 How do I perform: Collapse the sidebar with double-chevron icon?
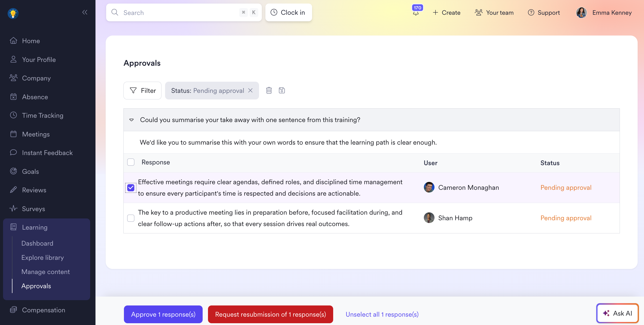coord(85,12)
